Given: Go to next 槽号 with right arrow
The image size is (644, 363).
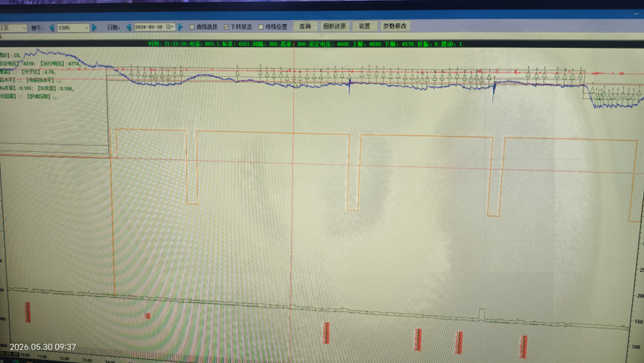Looking at the screenshot, I should 95,28.
